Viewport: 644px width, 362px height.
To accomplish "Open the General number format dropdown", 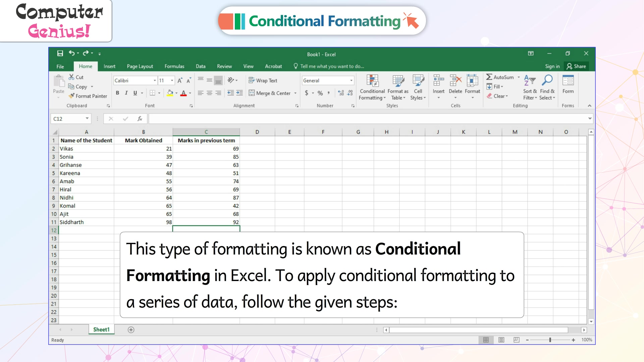I will 351,81.
